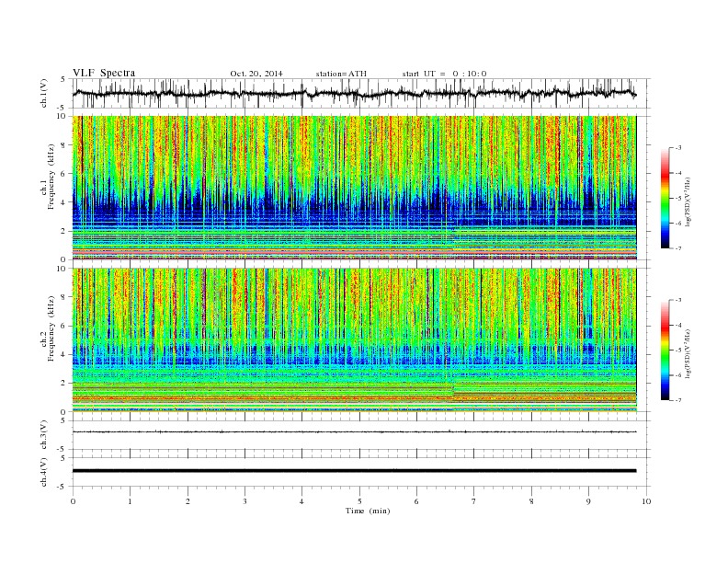Click the "8" tick on the time axis
This screenshot has width=728, height=563.
(531, 501)
